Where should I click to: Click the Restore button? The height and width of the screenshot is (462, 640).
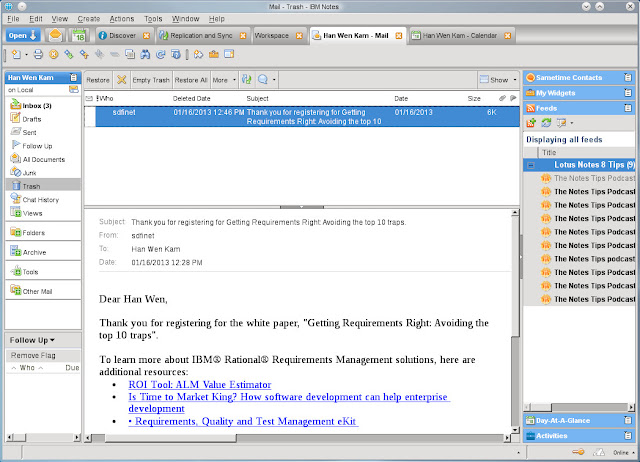[98, 80]
